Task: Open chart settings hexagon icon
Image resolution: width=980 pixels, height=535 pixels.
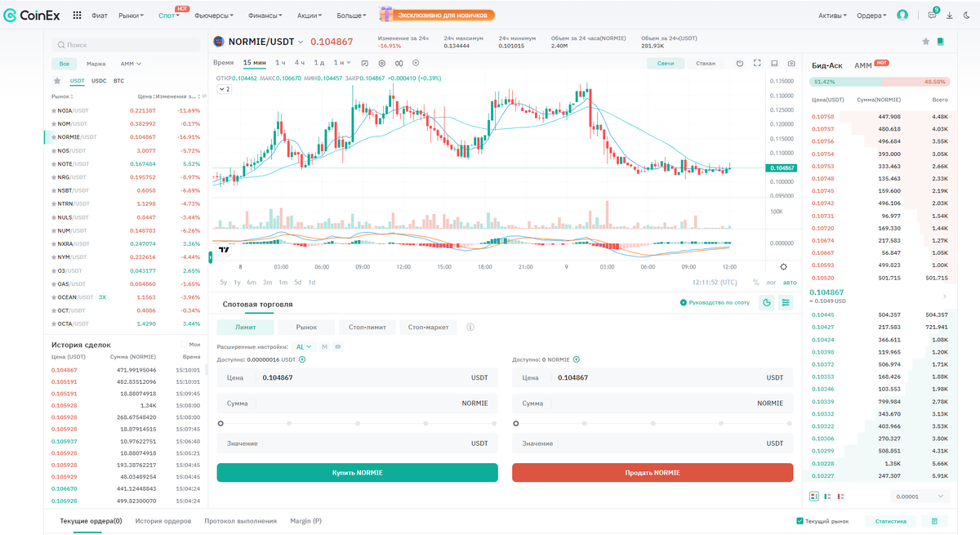Action: click(381, 63)
